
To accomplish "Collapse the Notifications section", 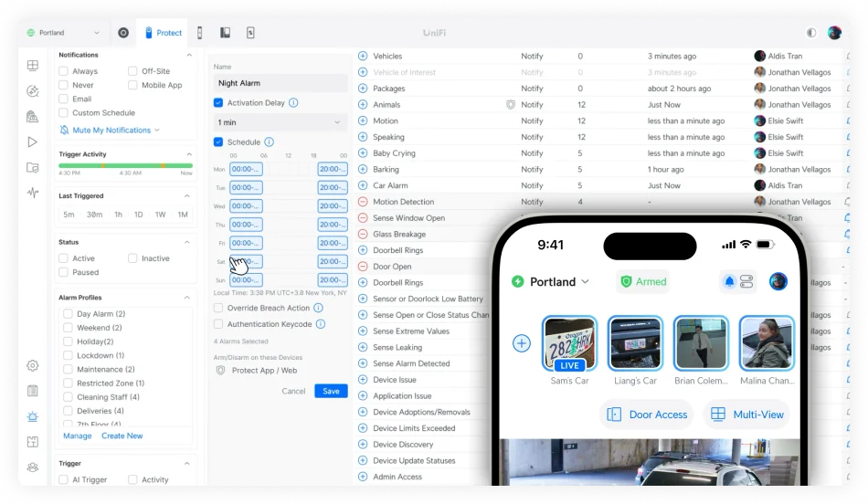I will pyautogui.click(x=189, y=55).
